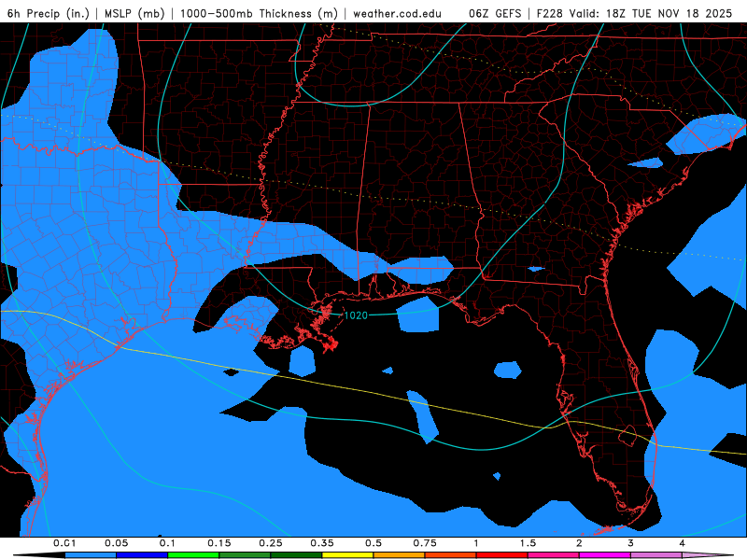Image resolution: width=747 pixels, height=560 pixels.
Task: Click the bright green 0.1–0.15 legend swatch
Action: tap(193, 555)
